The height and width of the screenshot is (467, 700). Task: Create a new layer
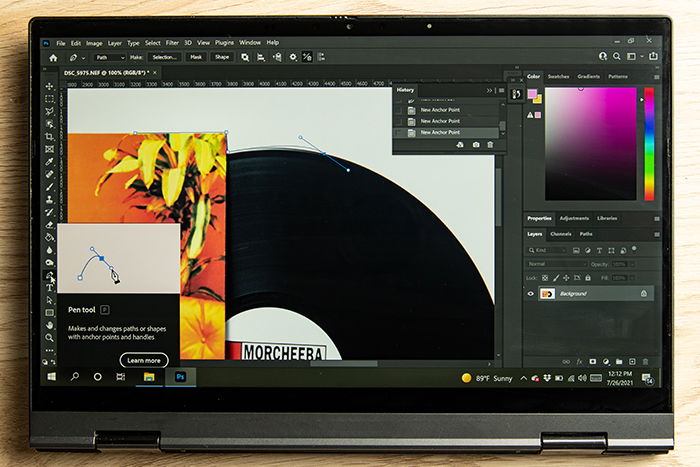pos(632,362)
